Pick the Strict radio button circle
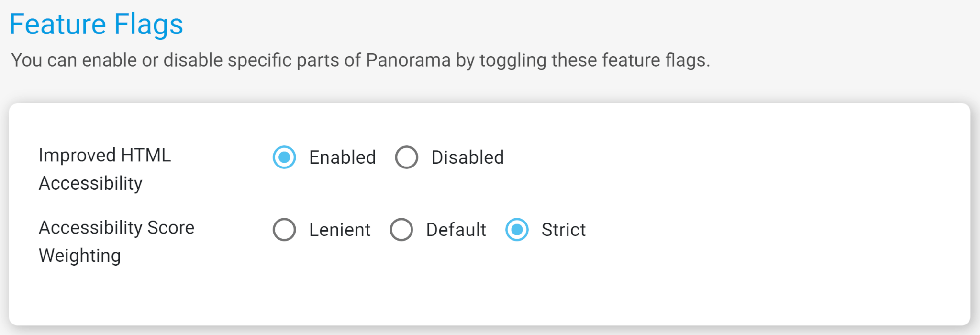Image resolution: width=980 pixels, height=335 pixels. (x=517, y=230)
